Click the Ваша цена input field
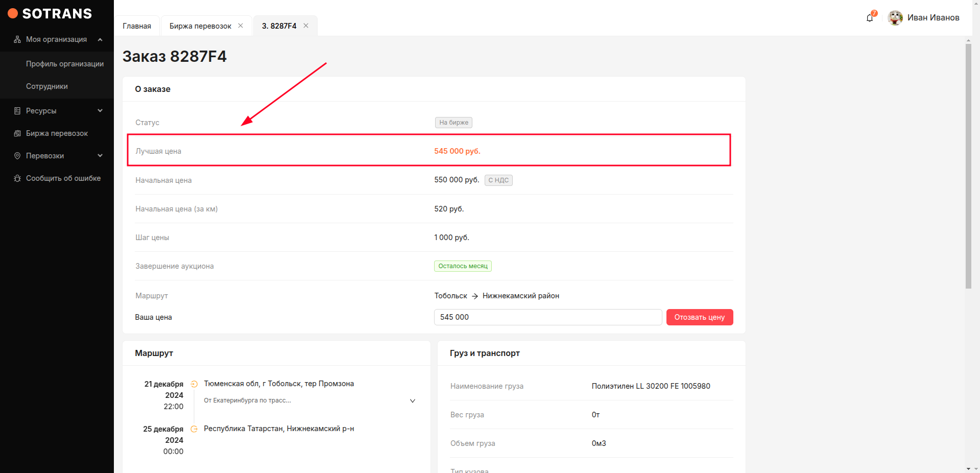 547,317
